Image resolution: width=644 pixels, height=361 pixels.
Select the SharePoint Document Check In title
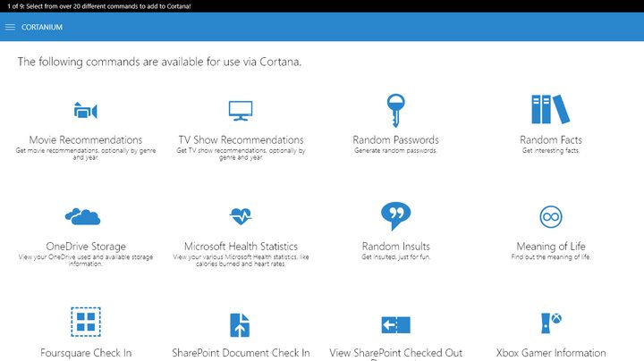241,353
